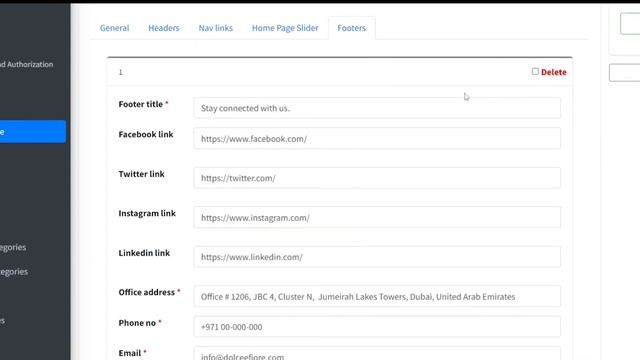Focus the Email input field
The width and height of the screenshot is (640, 360).
(377, 354)
